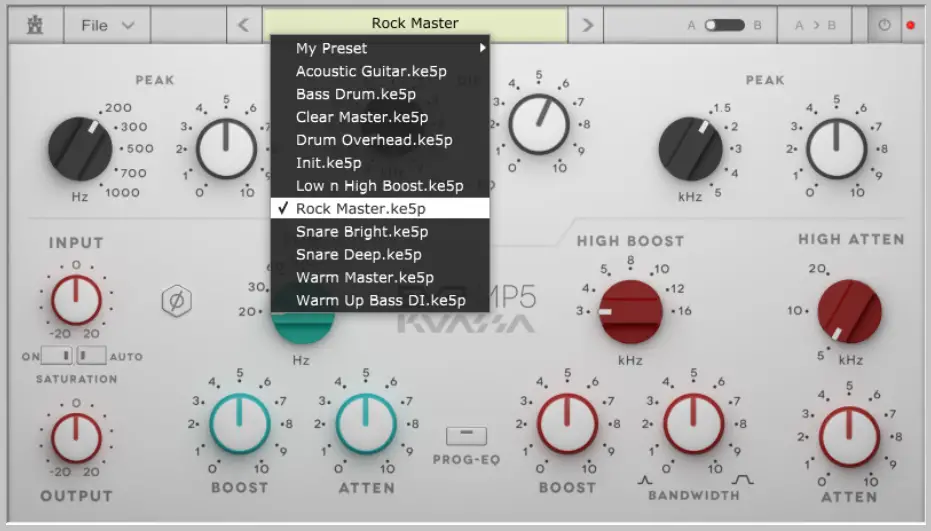Pick Low n High Boost.ke5p preset

tap(380, 186)
